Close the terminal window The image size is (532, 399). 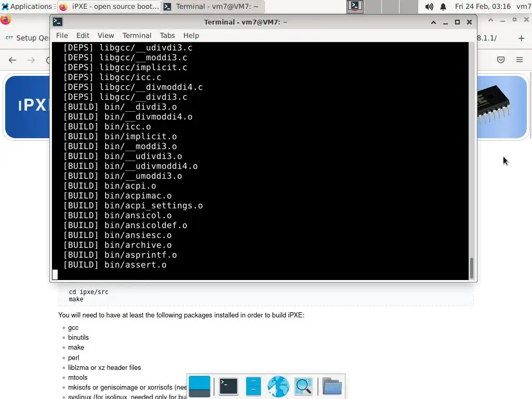point(469,22)
